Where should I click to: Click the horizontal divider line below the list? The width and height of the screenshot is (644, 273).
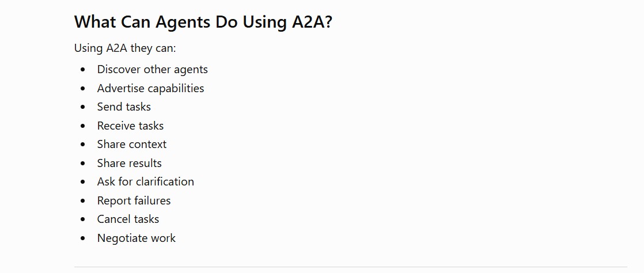(351, 267)
